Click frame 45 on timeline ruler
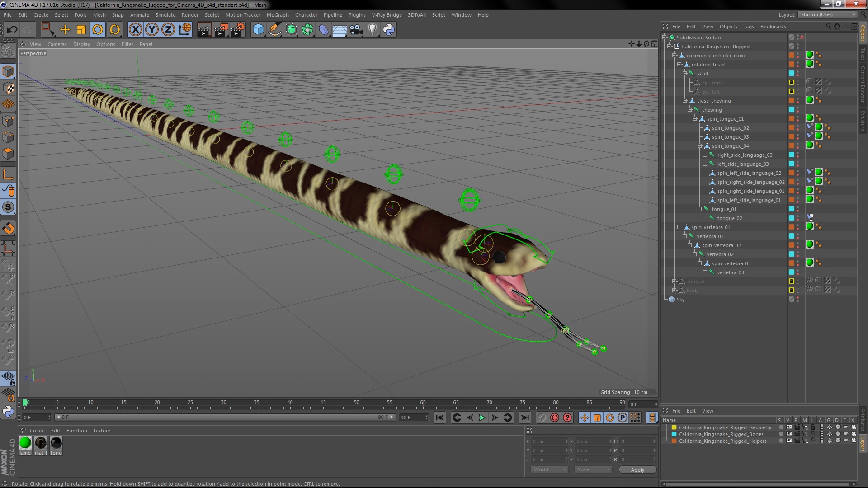Image resolution: width=868 pixels, height=488 pixels. (323, 402)
